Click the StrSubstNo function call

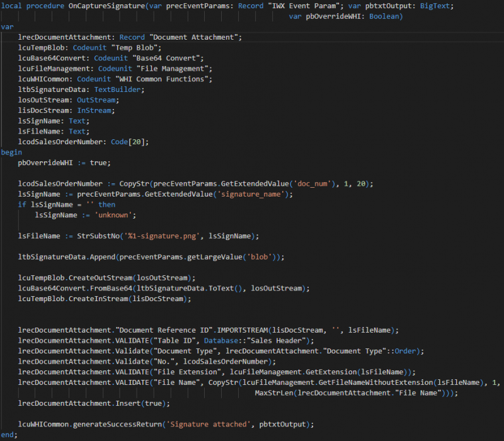tap(98, 236)
